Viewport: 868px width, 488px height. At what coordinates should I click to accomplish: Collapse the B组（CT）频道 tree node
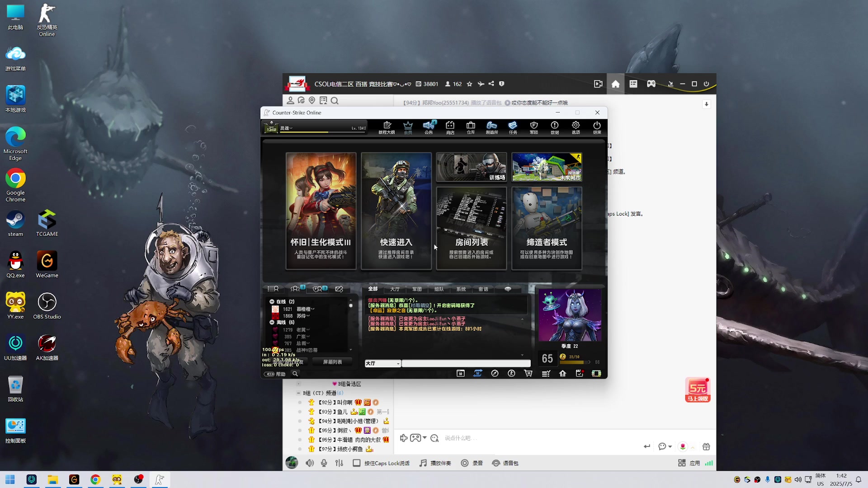point(298,393)
